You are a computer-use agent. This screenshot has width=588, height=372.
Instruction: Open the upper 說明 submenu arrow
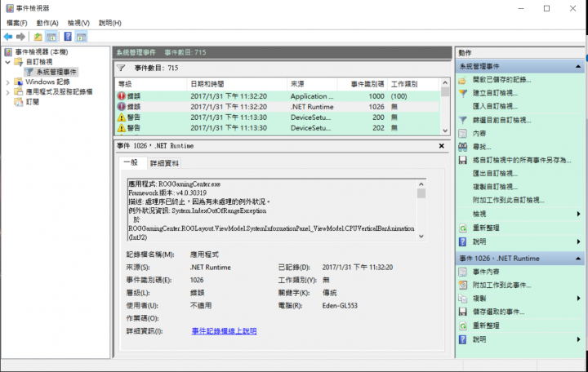[579, 241]
